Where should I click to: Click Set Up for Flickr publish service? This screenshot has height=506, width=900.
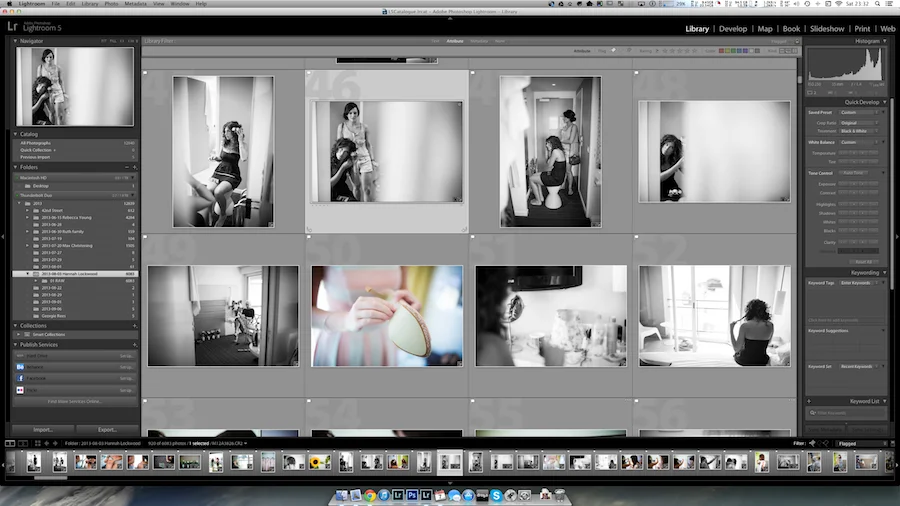(126, 390)
